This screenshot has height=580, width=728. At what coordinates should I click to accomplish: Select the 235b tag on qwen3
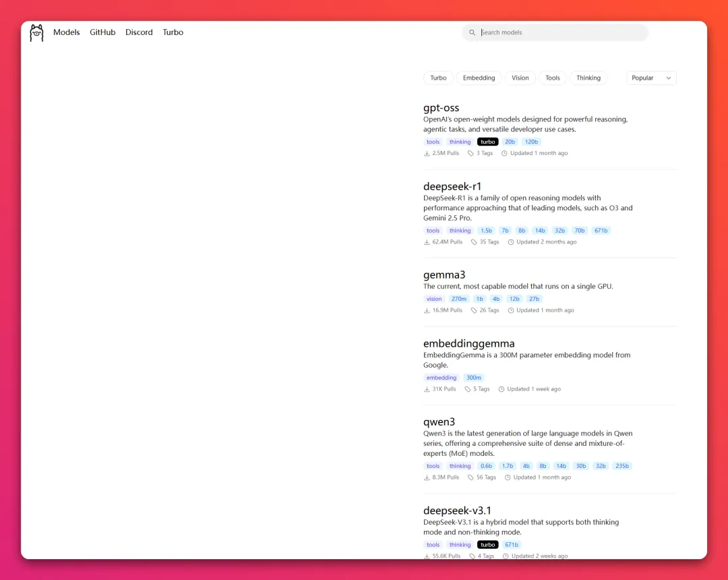(622, 466)
